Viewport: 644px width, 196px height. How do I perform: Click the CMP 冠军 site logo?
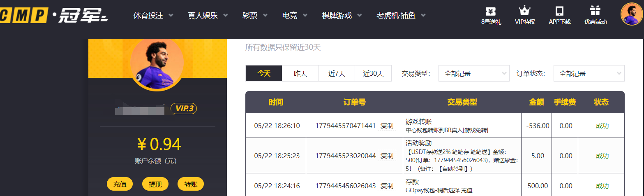pos(54,15)
